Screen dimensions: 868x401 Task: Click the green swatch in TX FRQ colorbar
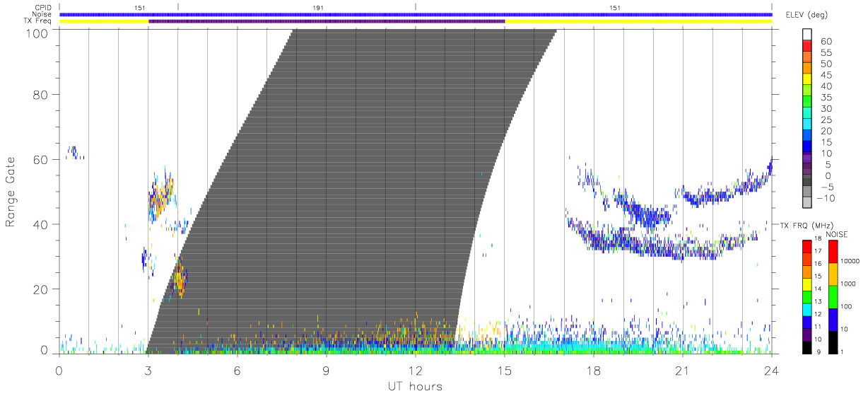807,297
